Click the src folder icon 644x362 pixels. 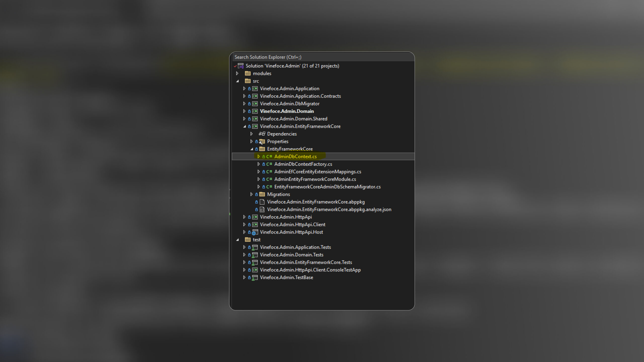pos(248,81)
